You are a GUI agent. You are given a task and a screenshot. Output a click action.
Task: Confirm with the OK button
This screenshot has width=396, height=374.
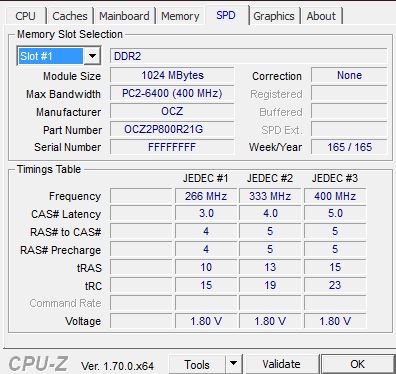coord(357,364)
